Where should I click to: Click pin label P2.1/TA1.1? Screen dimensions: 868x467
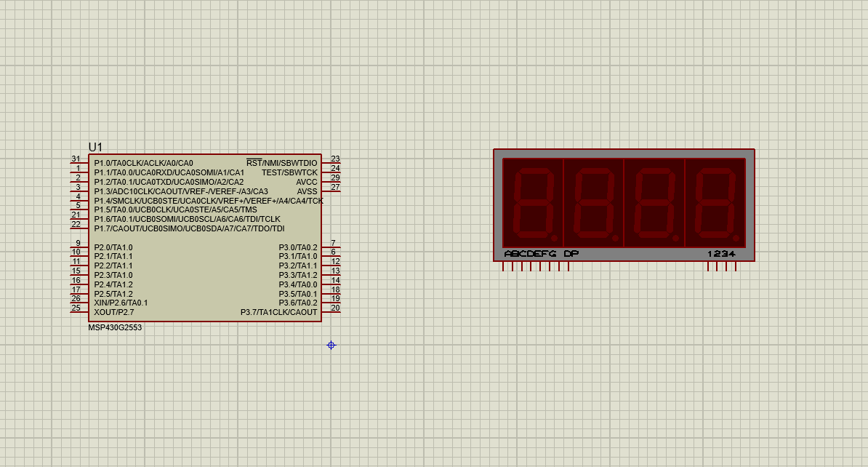click(113, 256)
